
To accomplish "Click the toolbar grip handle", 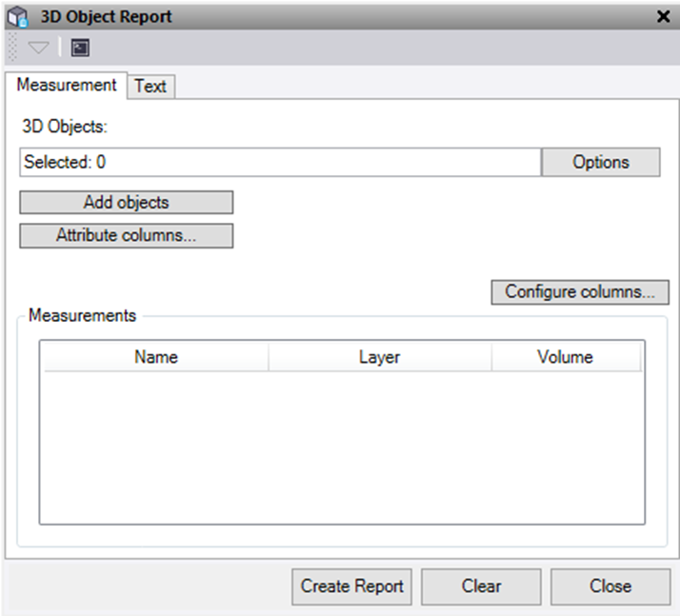I will point(12,48).
